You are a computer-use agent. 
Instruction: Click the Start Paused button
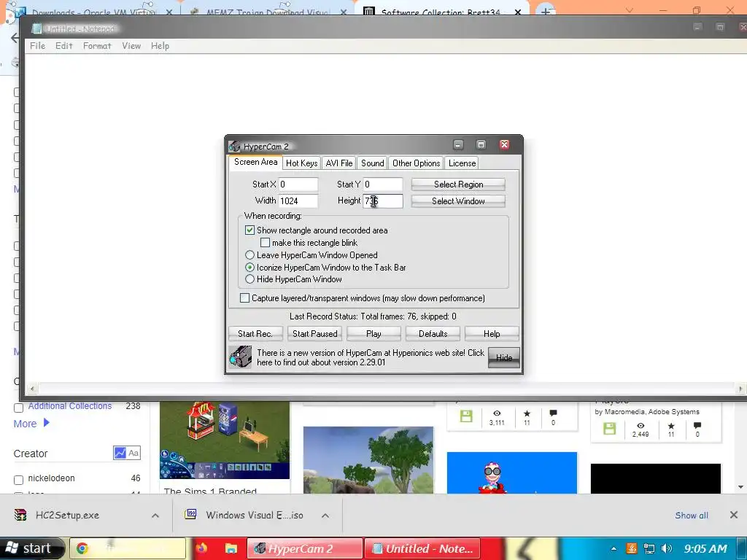[315, 334]
